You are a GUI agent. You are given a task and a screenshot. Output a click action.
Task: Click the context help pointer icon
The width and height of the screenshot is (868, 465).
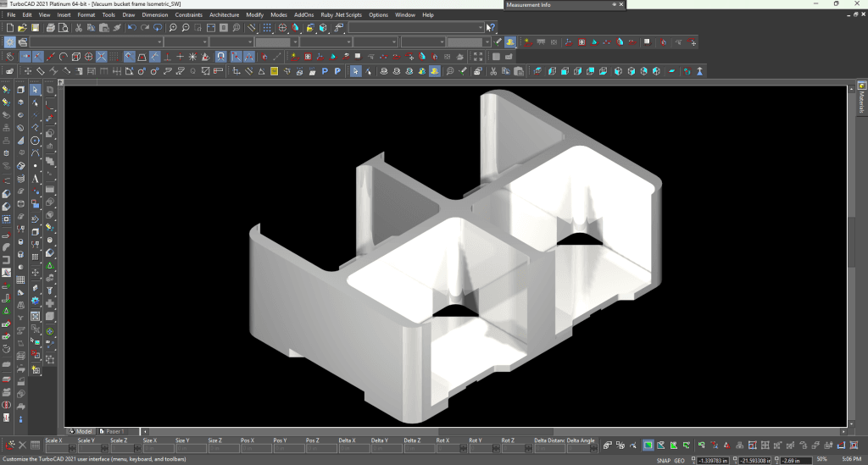[491, 28]
